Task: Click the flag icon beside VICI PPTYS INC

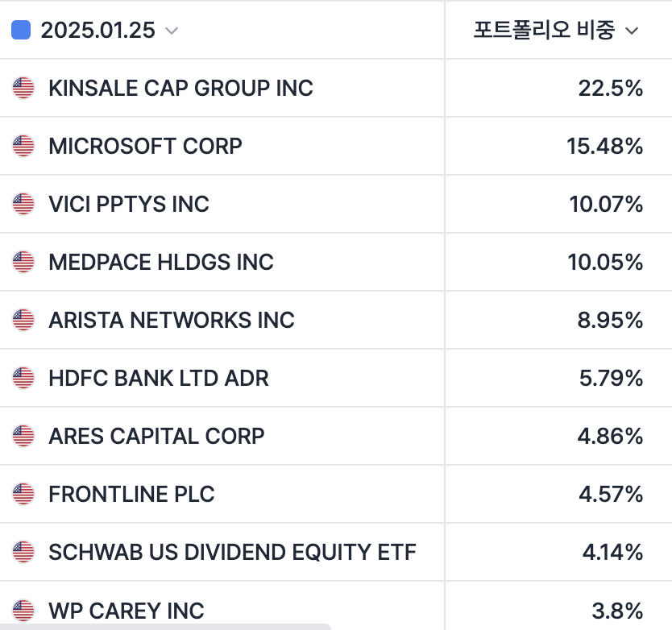Action: coord(23,204)
